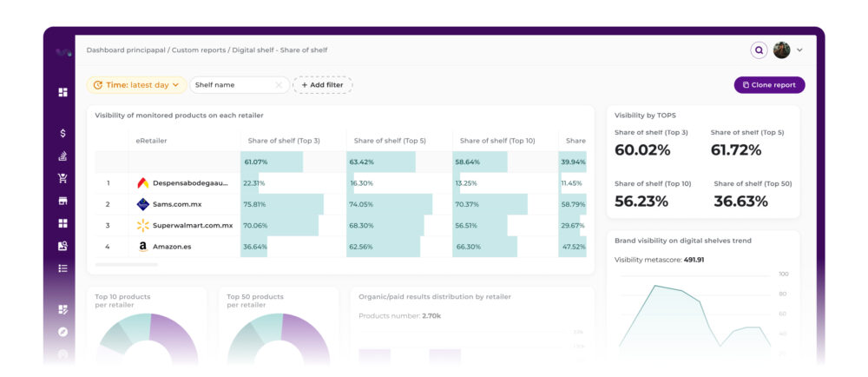Click the Amazon logo icon
Screen dimensions: 868x377
click(143, 247)
